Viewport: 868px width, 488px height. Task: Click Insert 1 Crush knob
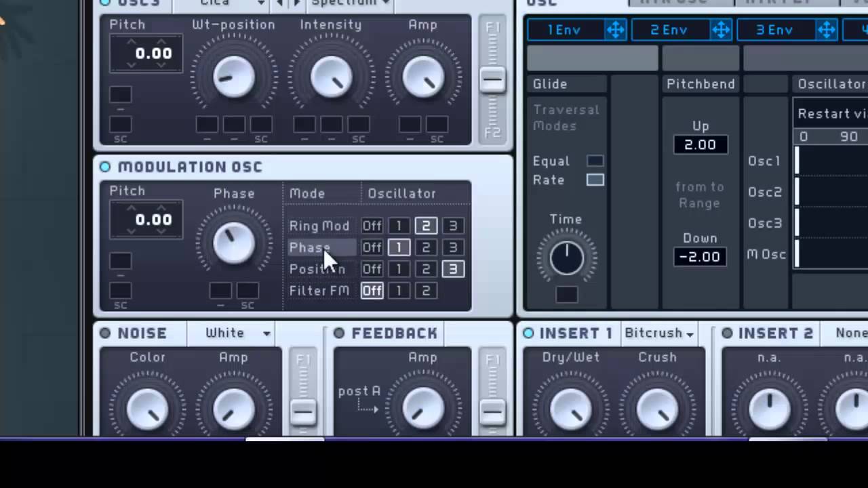(657, 409)
